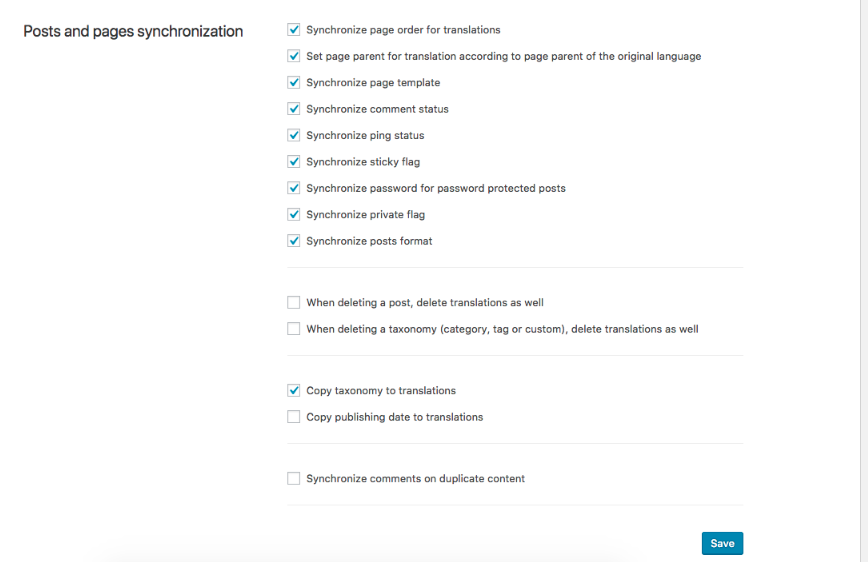Uncheck Synchronize comment status
This screenshot has width=868, height=562.
[x=294, y=109]
